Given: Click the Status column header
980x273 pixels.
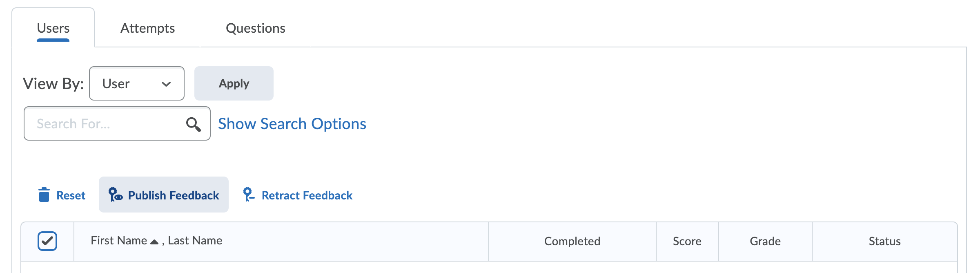Looking at the screenshot, I should (x=884, y=242).
